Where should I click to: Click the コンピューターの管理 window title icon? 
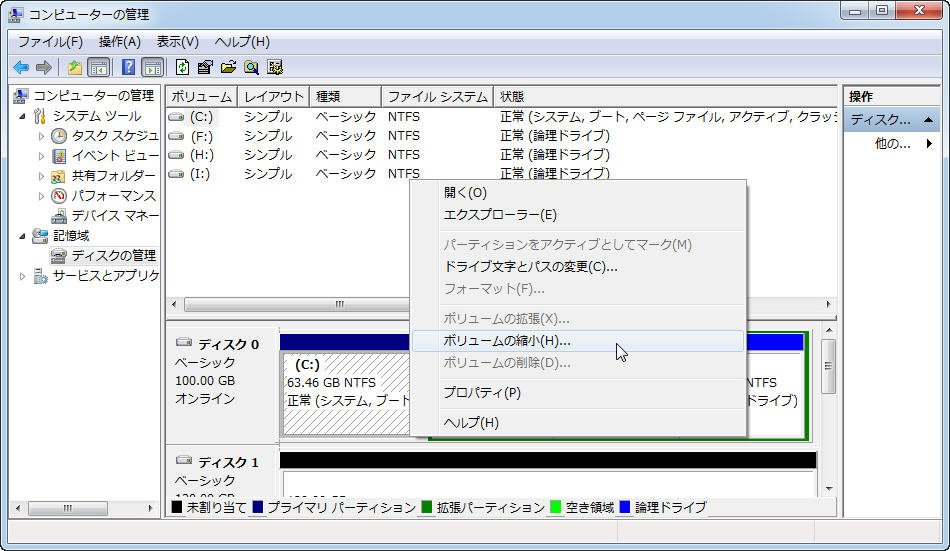tap(16, 14)
